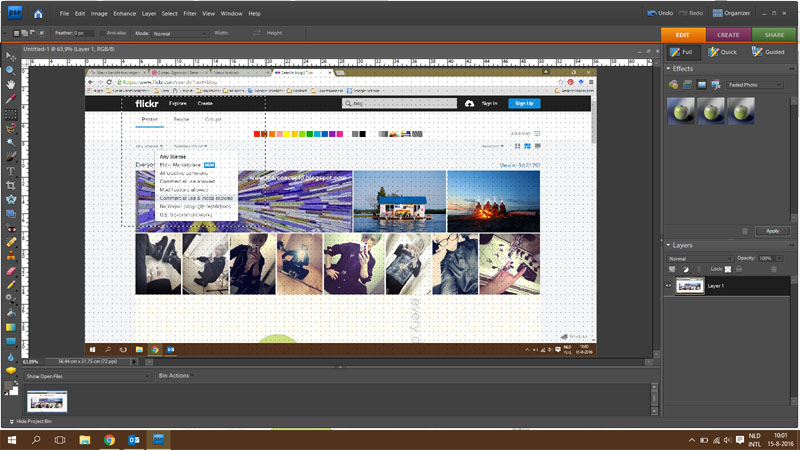Select the Blur tool
Screen dimensions: 800x450
pos(11,357)
